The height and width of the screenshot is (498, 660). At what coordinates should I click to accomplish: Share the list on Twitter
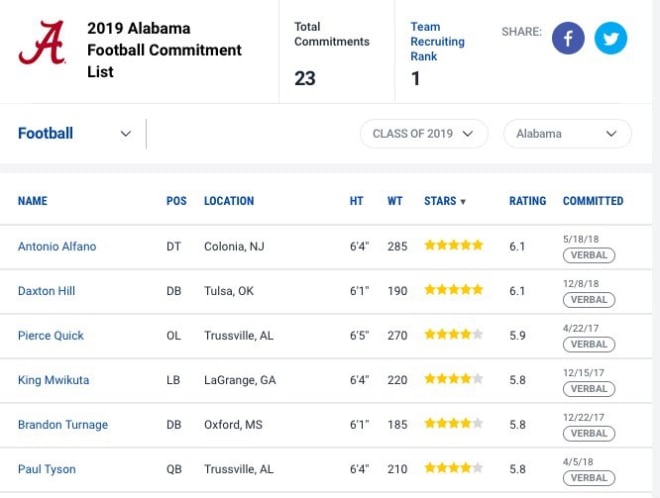tap(610, 38)
